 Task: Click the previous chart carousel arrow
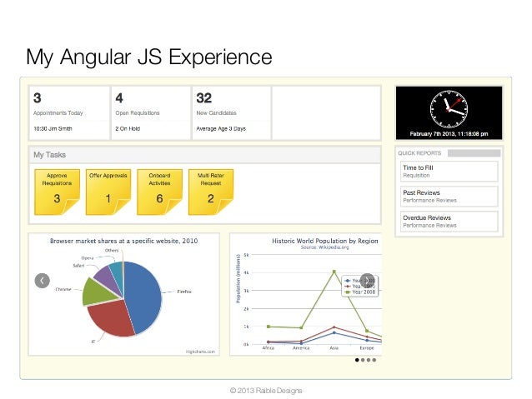pyautogui.click(x=42, y=281)
